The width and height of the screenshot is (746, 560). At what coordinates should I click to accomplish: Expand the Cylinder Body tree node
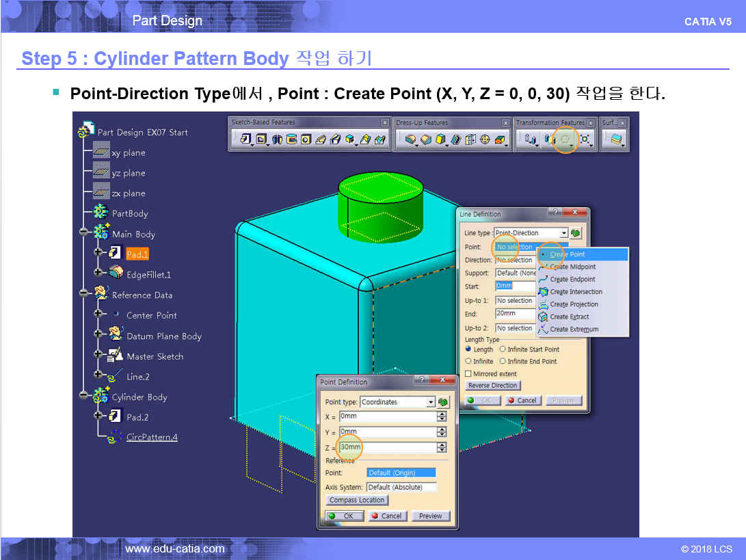point(83,397)
